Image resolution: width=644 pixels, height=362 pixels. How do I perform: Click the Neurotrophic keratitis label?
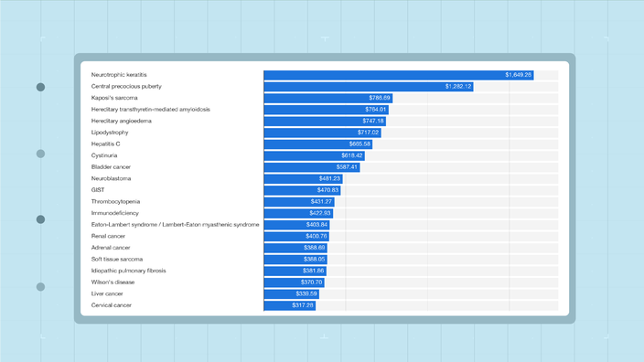click(x=119, y=75)
